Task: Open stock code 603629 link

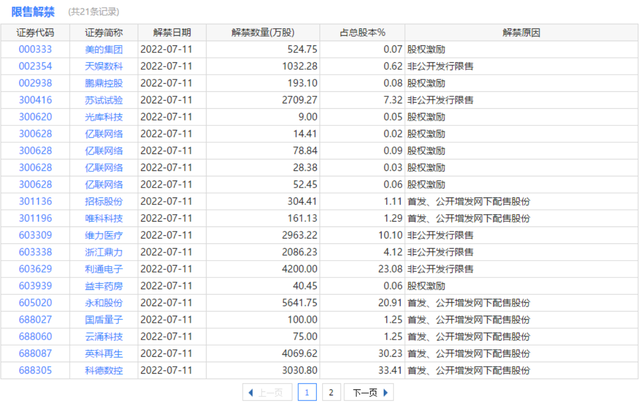Action: tap(35, 269)
